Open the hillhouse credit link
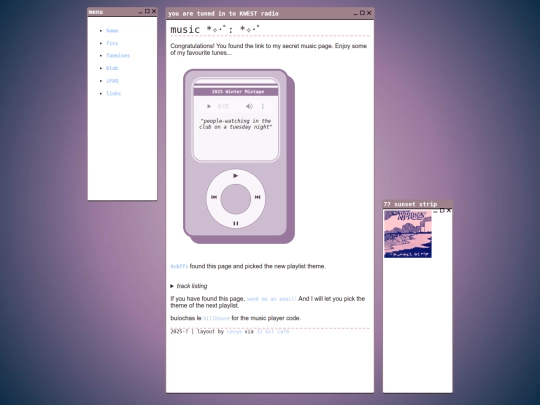The height and width of the screenshot is (405, 540). [x=216, y=318]
